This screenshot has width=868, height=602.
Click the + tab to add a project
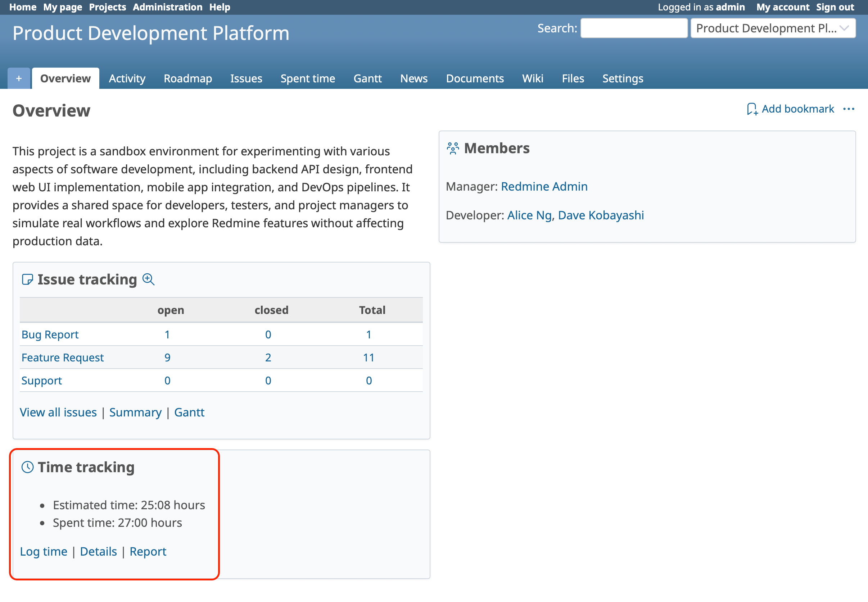(18, 78)
